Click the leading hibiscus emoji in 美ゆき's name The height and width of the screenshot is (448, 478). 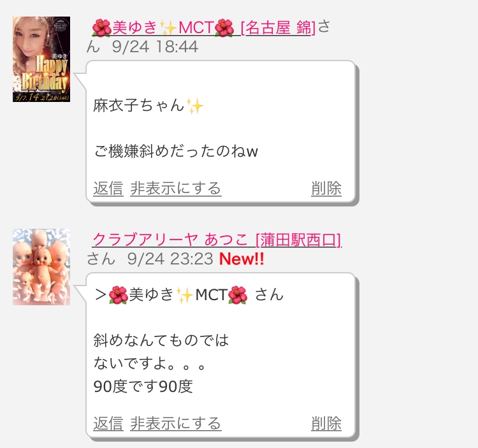(101, 28)
